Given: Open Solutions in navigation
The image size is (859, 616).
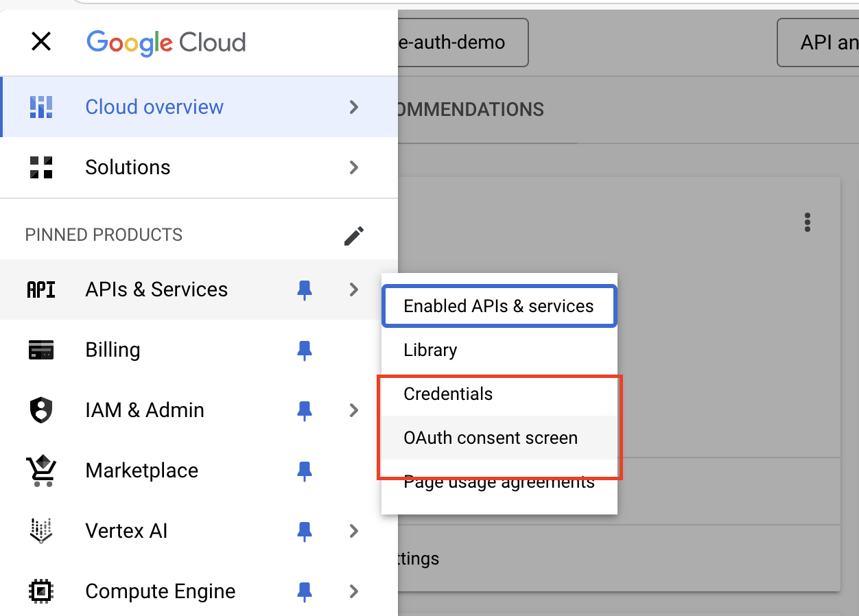Looking at the screenshot, I should [x=199, y=167].
